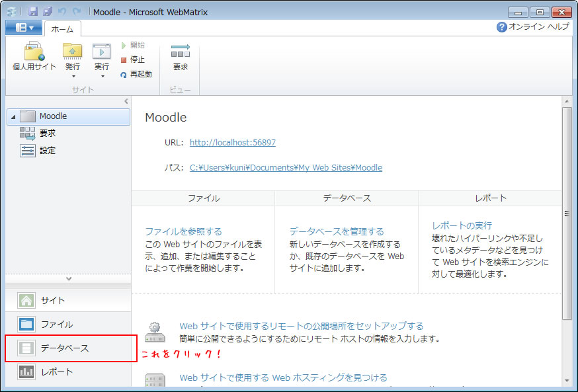This screenshot has height=392, width=578.
Task: Click the データベースを管理する link
Action: pos(336,231)
